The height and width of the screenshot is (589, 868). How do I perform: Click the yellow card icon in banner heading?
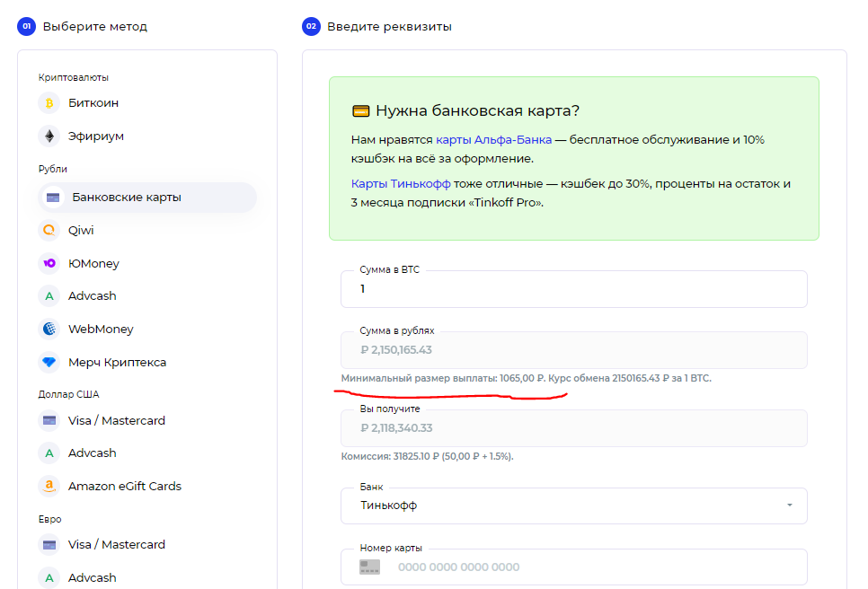(361, 111)
